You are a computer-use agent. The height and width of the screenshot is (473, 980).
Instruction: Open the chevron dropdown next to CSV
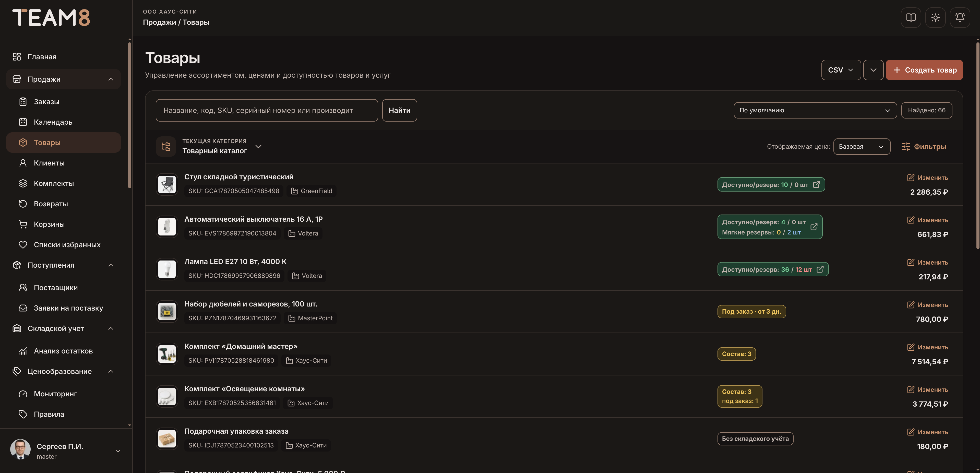tap(873, 70)
